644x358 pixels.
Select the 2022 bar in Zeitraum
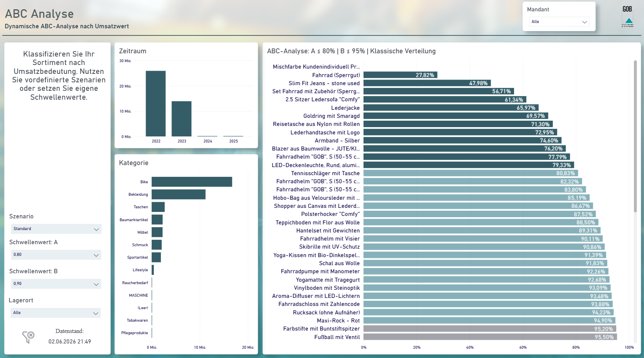point(156,104)
